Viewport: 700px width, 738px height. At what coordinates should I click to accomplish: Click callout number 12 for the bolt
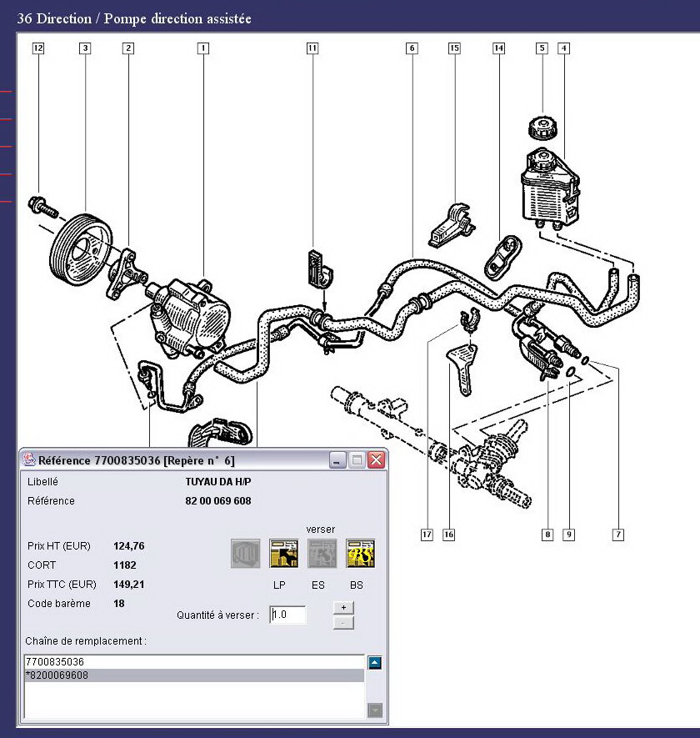(37, 48)
